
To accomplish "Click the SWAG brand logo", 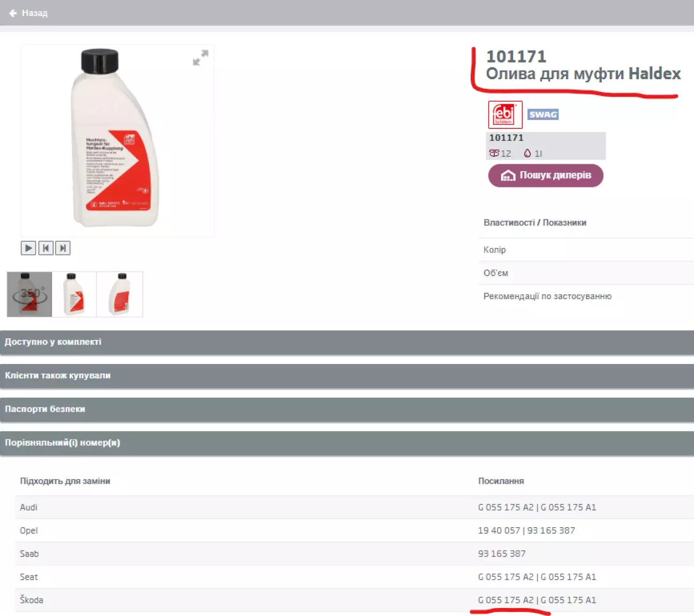I will 543,115.
